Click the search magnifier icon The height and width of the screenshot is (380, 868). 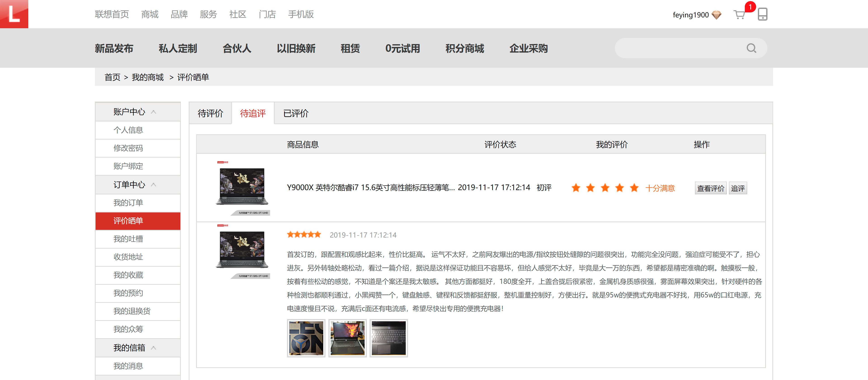[751, 48]
